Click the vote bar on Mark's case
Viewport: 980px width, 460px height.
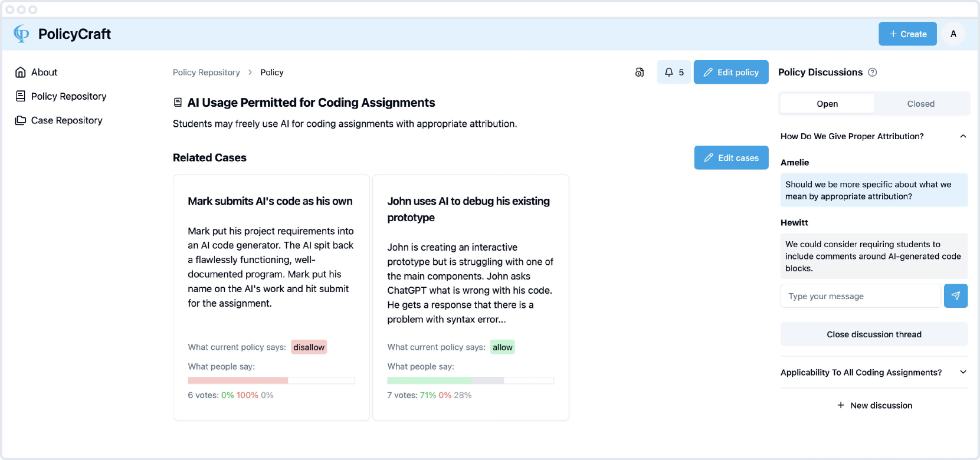point(271,380)
